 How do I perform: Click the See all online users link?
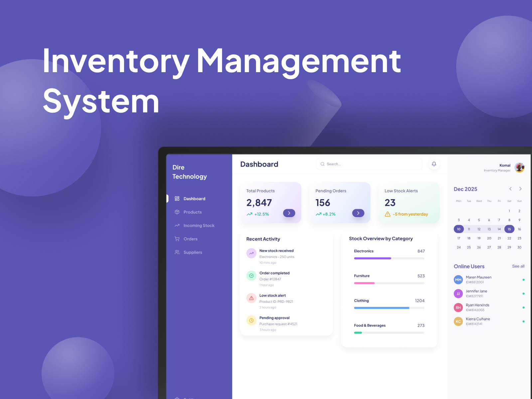pos(518,266)
